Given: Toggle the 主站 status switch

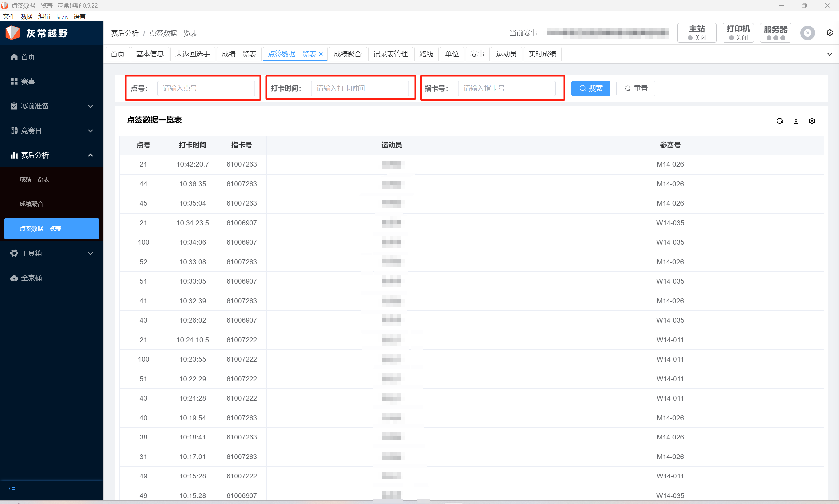Looking at the screenshot, I should [x=697, y=33].
